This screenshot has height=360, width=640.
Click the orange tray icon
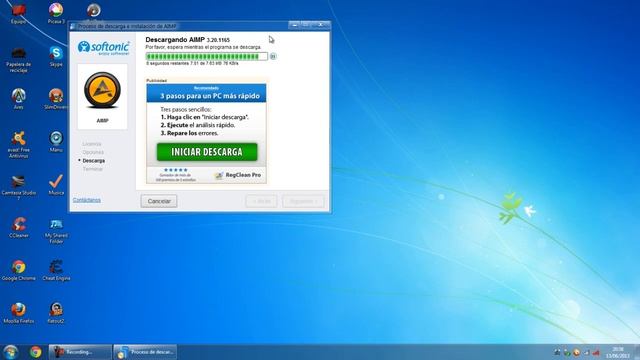tap(576, 352)
